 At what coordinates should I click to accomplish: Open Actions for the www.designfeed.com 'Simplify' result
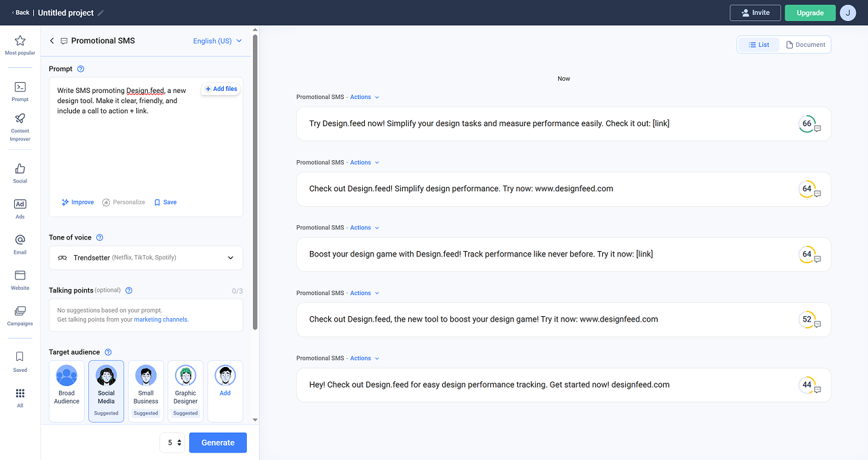click(x=364, y=163)
